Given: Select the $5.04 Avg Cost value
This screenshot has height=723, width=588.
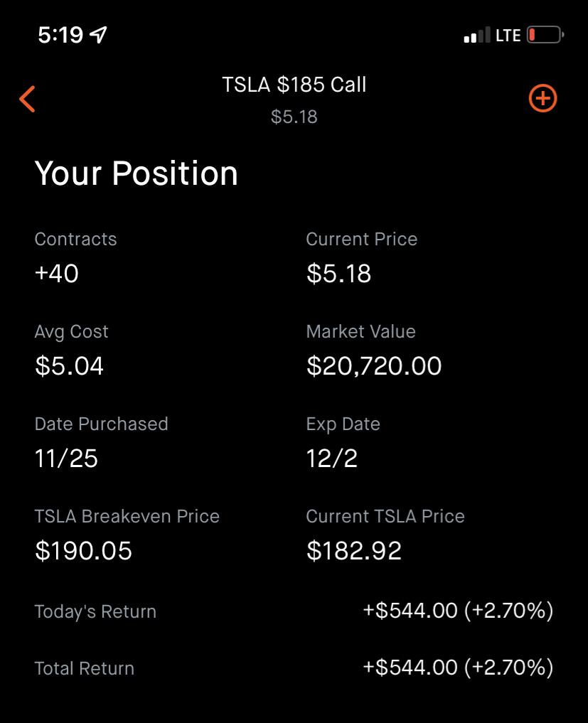Looking at the screenshot, I should coord(69,366).
